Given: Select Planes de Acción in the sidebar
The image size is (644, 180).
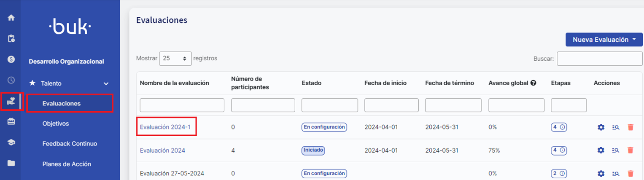Looking at the screenshot, I should click(x=67, y=164).
